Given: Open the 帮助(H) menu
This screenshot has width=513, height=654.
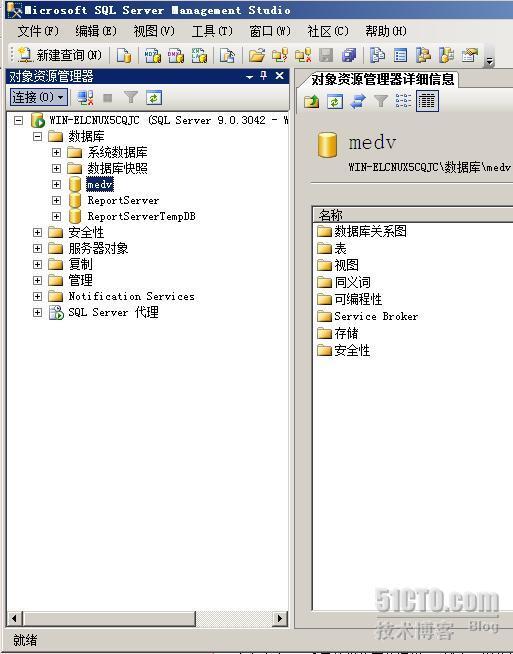Looking at the screenshot, I should [x=386, y=31].
